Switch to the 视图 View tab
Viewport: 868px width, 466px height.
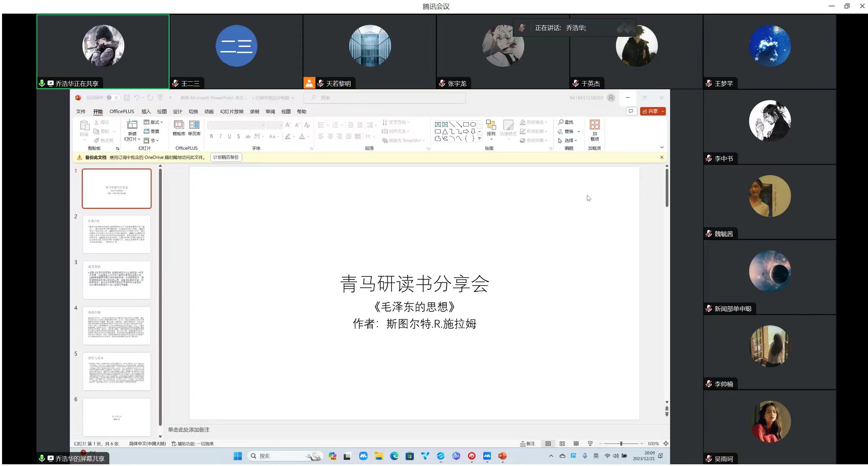click(x=286, y=111)
